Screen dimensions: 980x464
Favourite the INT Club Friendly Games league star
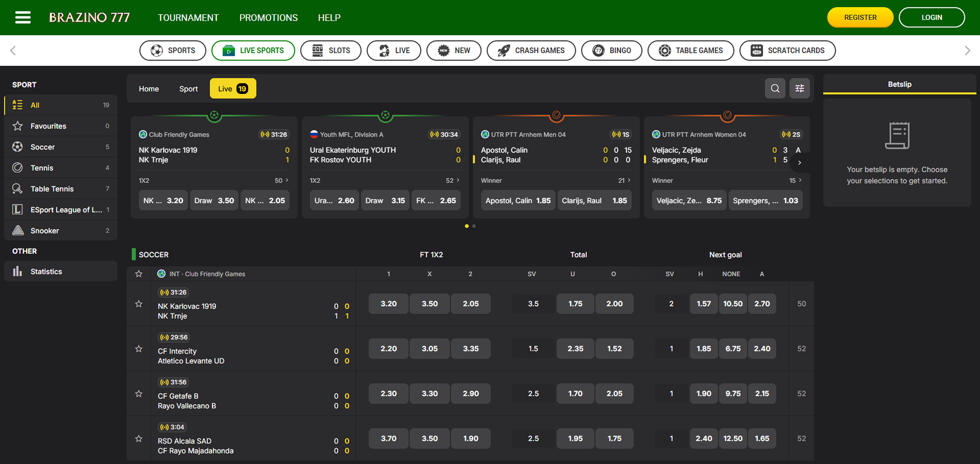click(x=139, y=274)
